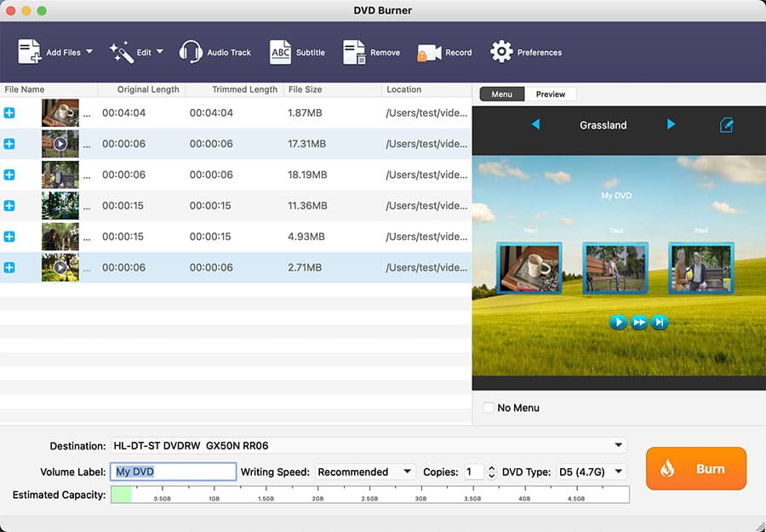Click the Volume Label text field
The image size is (766, 532).
pos(173,472)
